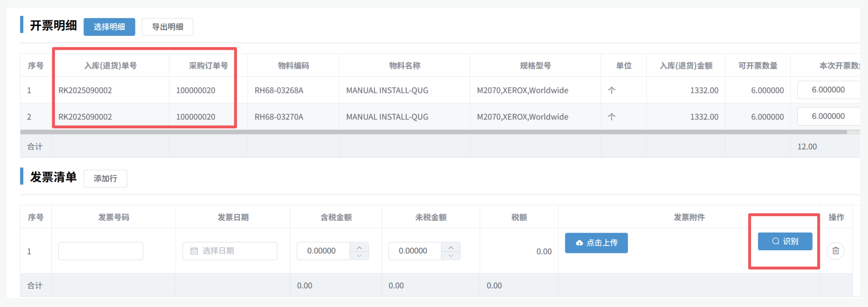Click the 未税金额 amount field

414,251
